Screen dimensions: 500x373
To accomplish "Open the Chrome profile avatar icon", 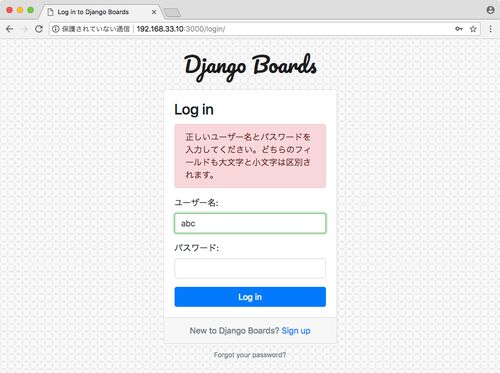I will click(490, 10).
